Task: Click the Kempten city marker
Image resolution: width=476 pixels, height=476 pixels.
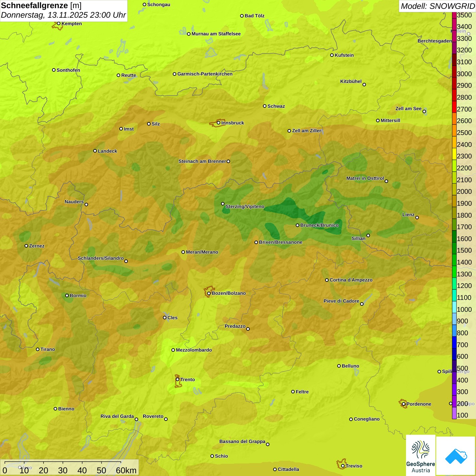Action: coord(58,23)
